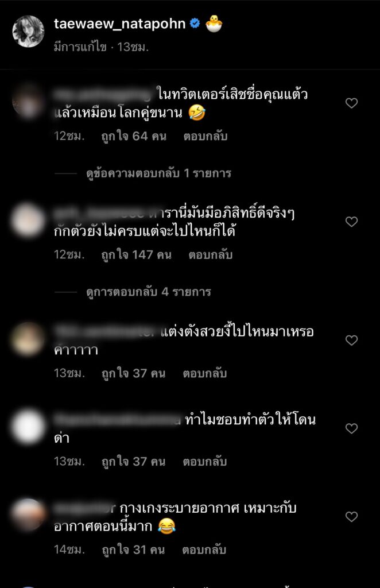The height and width of the screenshot is (588, 380).
Task: Open avatar of the Twitter comment author
Action: [29, 101]
